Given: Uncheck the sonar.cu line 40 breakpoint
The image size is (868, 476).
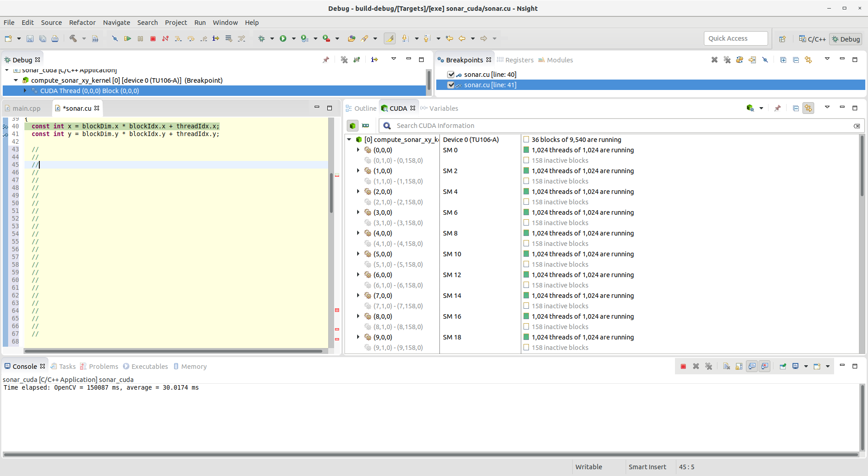Looking at the screenshot, I should pyautogui.click(x=451, y=75).
